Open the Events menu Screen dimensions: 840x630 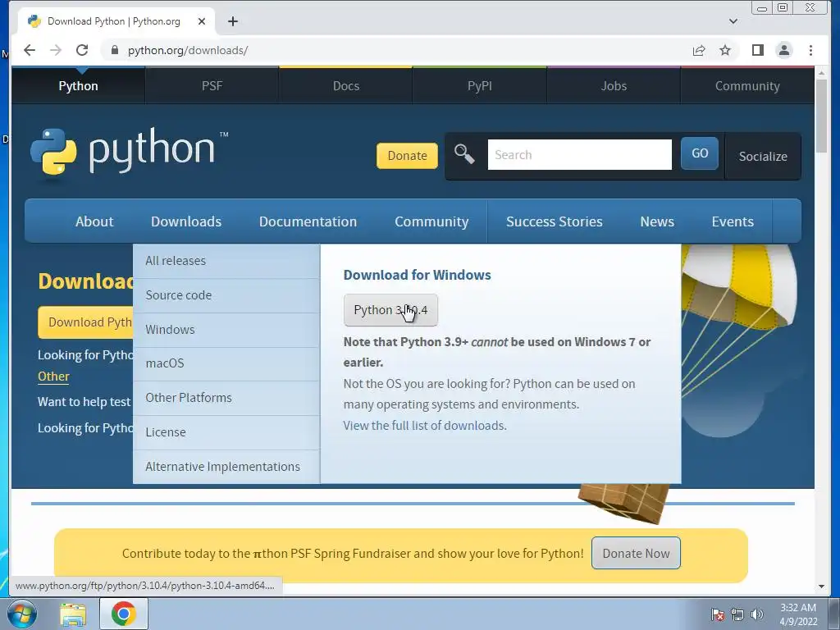pyautogui.click(x=733, y=221)
